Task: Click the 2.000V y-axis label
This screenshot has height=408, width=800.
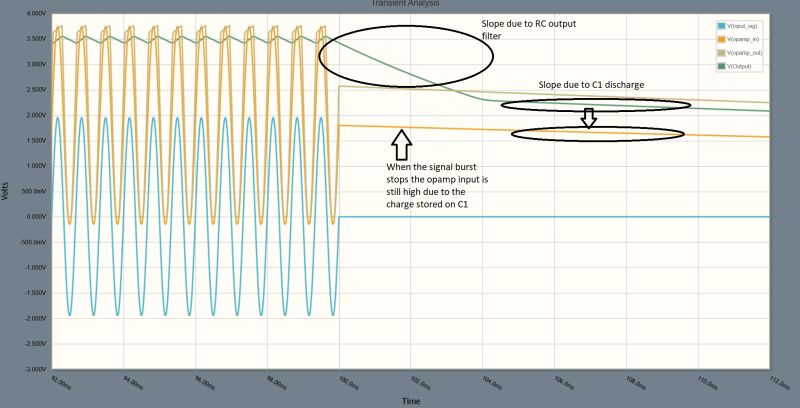Action: click(x=36, y=115)
